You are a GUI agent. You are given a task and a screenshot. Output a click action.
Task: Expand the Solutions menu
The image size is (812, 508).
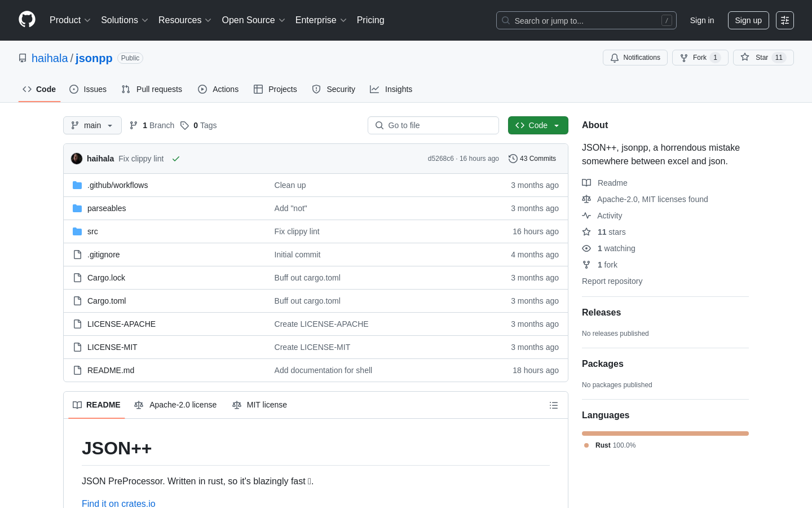125,20
